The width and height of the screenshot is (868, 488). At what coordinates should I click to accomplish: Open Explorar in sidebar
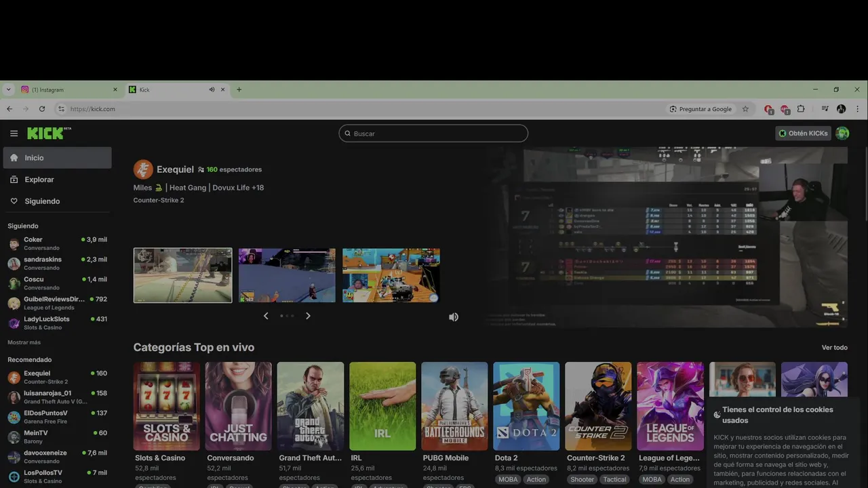[57, 179]
